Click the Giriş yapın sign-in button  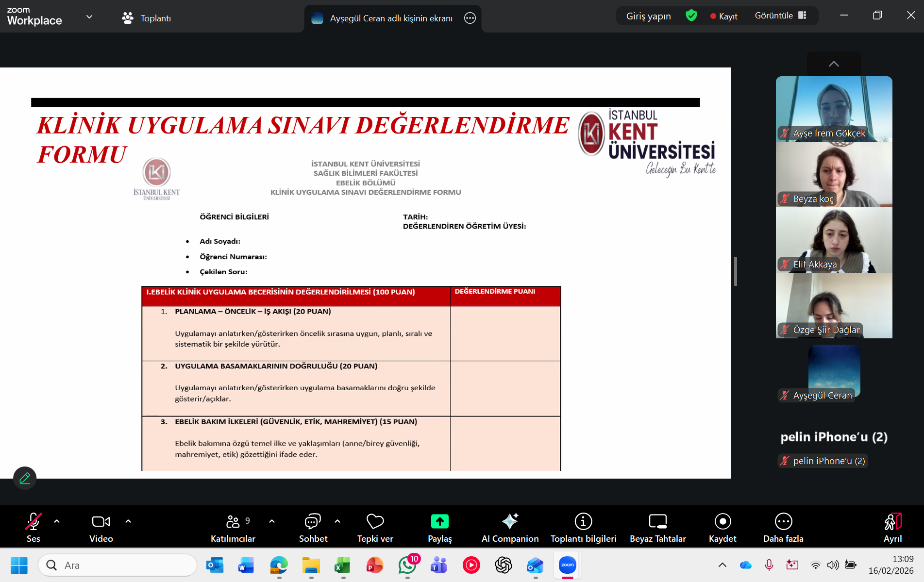click(x=648, y=16)
